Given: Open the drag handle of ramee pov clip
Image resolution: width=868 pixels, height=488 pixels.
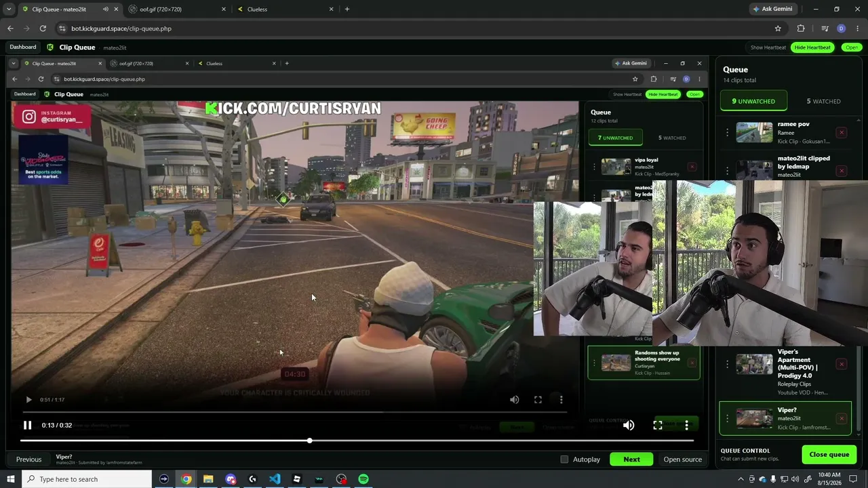Looking at the screenshot, I should click(728, 133).
